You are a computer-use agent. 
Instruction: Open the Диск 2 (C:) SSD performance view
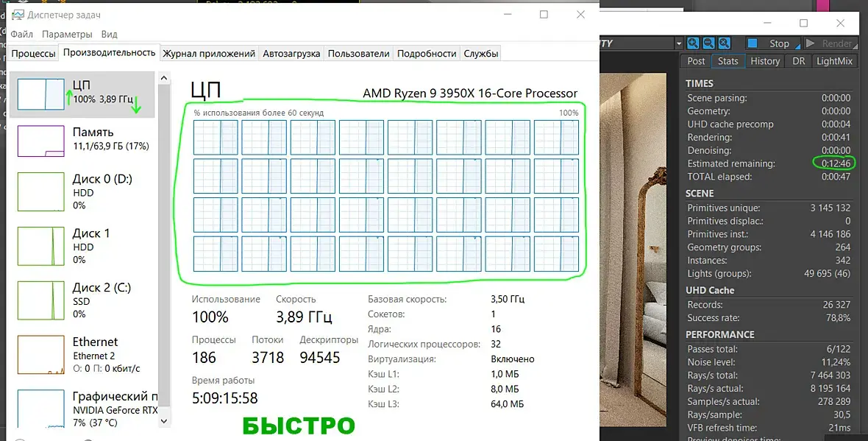pyautogui.click(x=82, y=300)
